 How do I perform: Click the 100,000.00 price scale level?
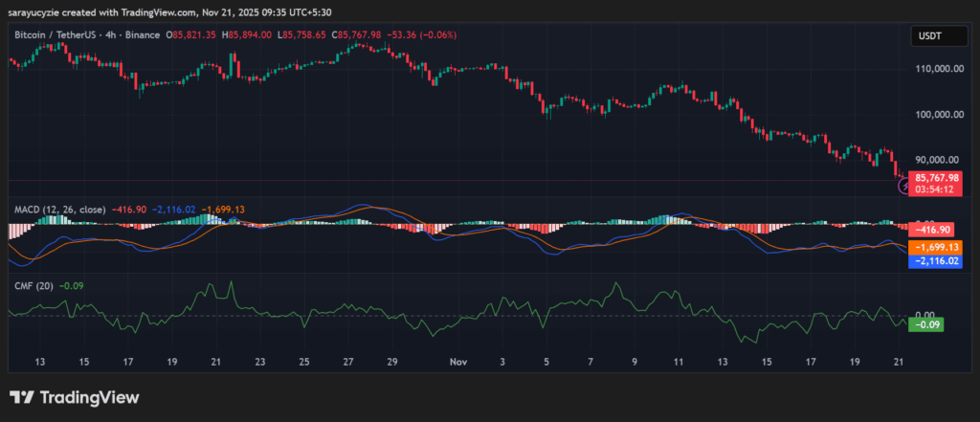939,115
